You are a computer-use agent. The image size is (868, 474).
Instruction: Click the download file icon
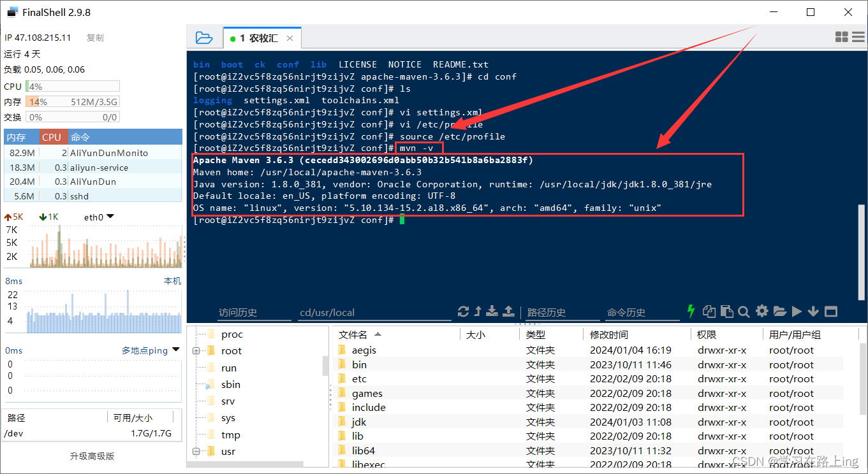click(492, 312)
